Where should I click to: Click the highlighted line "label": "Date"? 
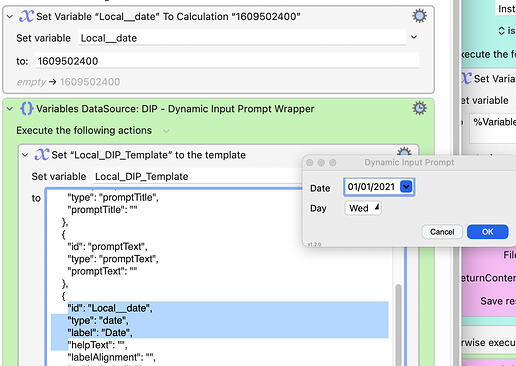(100, 332)
